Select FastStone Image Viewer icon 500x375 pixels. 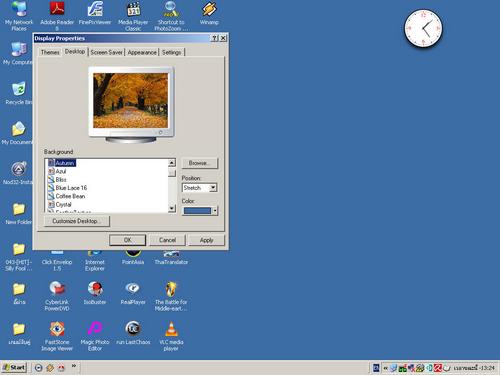click(57, 336)
